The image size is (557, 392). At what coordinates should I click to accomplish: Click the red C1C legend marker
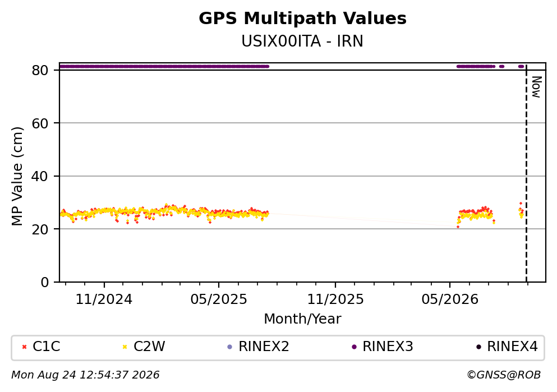24,347
